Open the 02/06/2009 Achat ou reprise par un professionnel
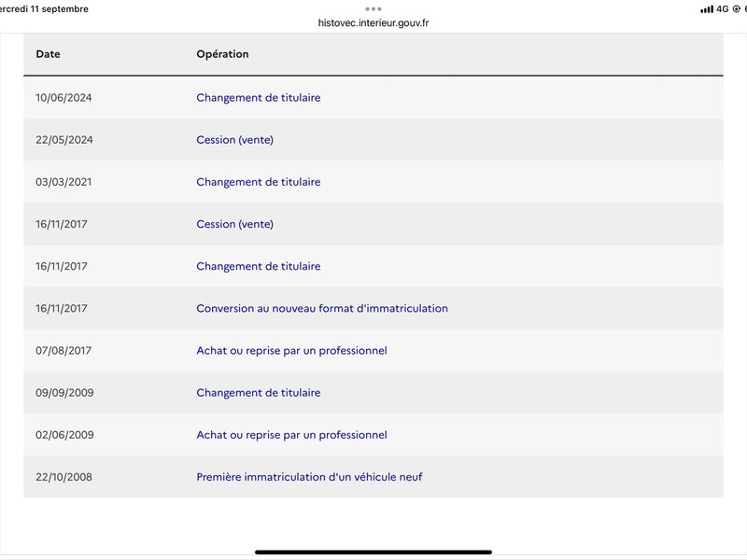The image size is (747, 560). pyautogui.click(x=291, y=435)
